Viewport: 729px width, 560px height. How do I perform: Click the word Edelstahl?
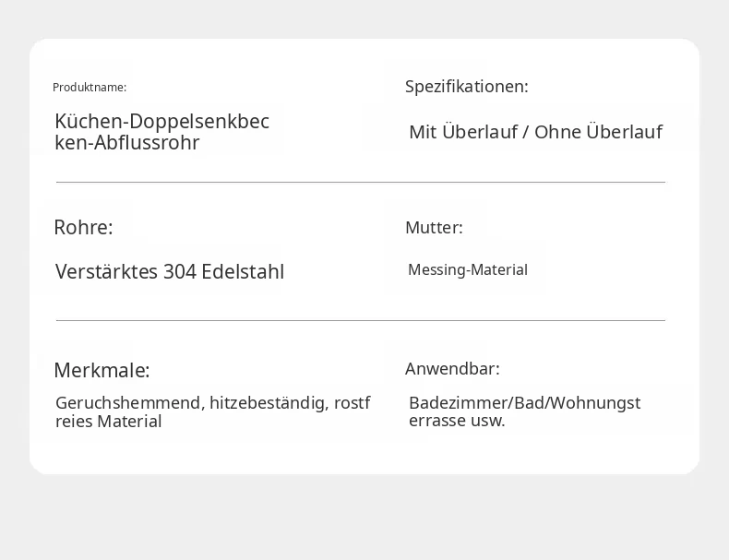tap(243, 271)
